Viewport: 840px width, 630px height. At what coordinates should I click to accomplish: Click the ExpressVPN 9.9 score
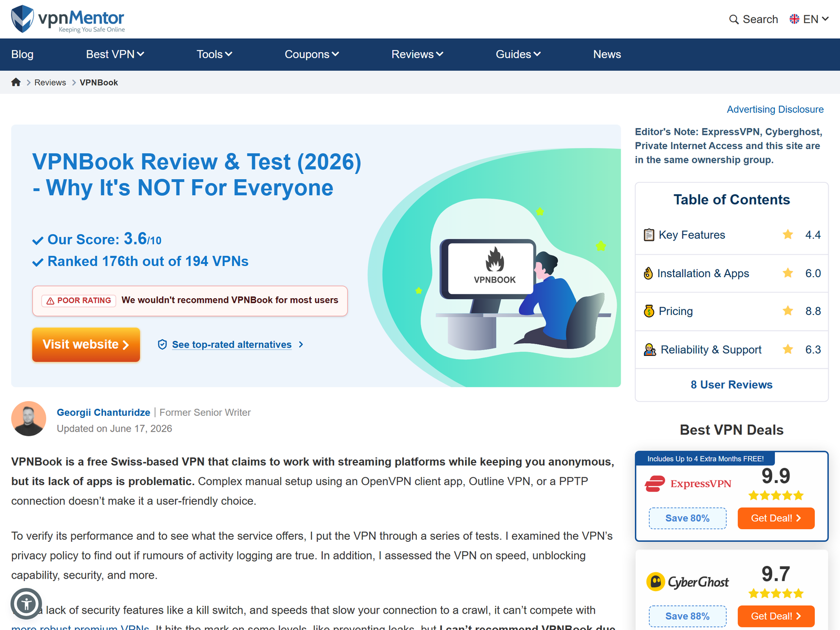click(776, 476)
